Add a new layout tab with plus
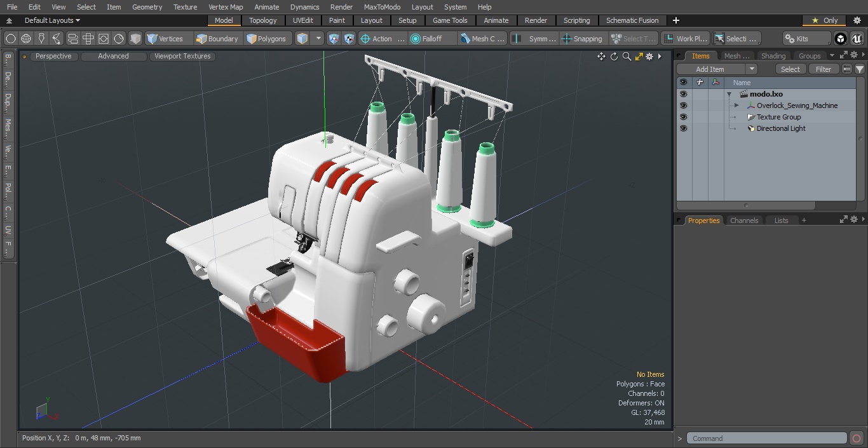Image resolution: width=868 pixels, height=448 pixels. (x=675, y=20)
